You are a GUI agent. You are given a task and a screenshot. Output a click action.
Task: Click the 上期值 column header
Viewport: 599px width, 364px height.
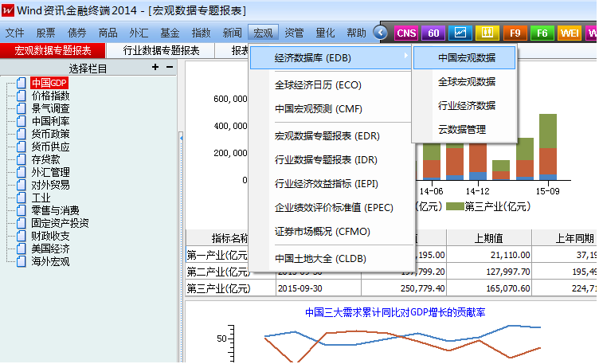[x=488, y=238]
